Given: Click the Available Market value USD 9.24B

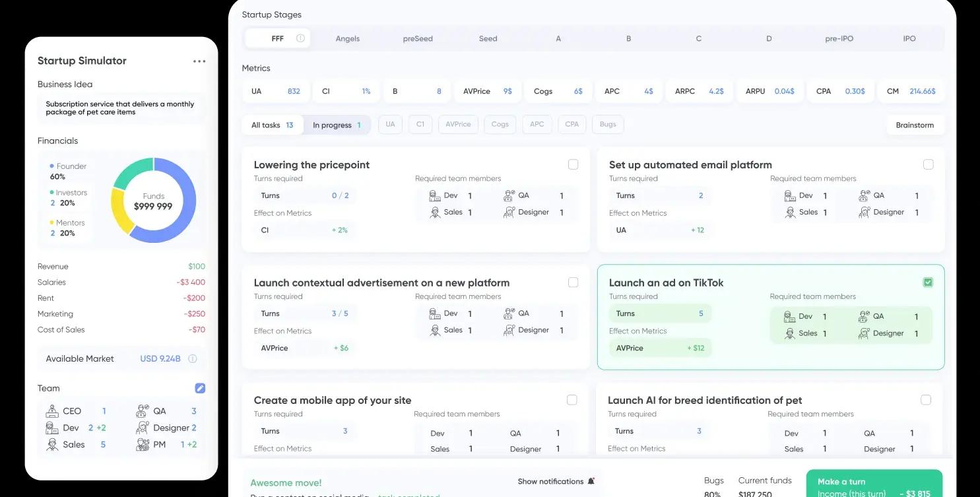Looking at the screenshot, I should click(x=160, y=359).
